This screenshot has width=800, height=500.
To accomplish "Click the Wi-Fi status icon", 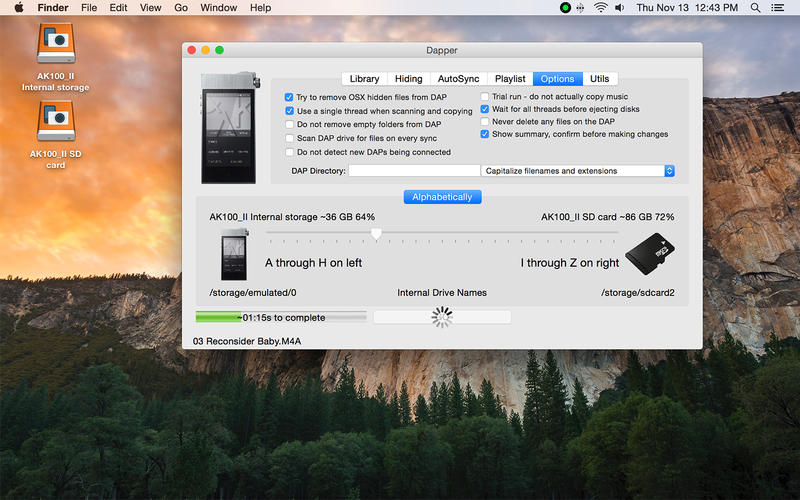I will click(601, 8).
